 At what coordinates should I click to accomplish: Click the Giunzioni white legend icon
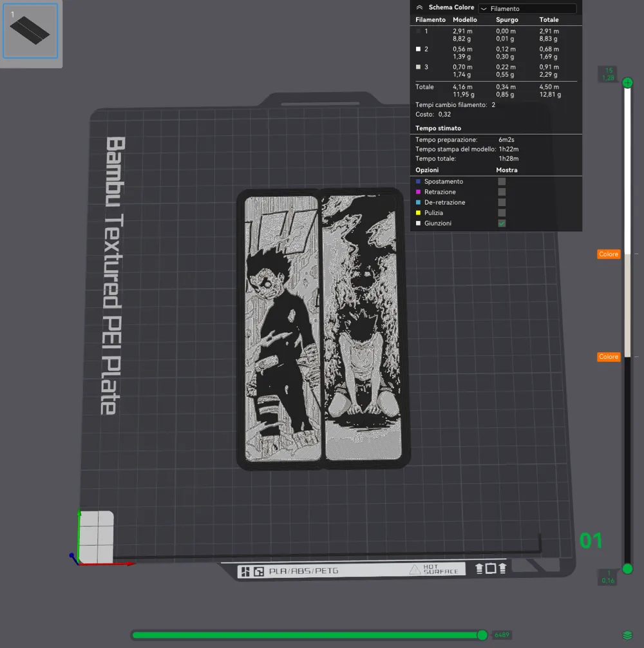418,223
